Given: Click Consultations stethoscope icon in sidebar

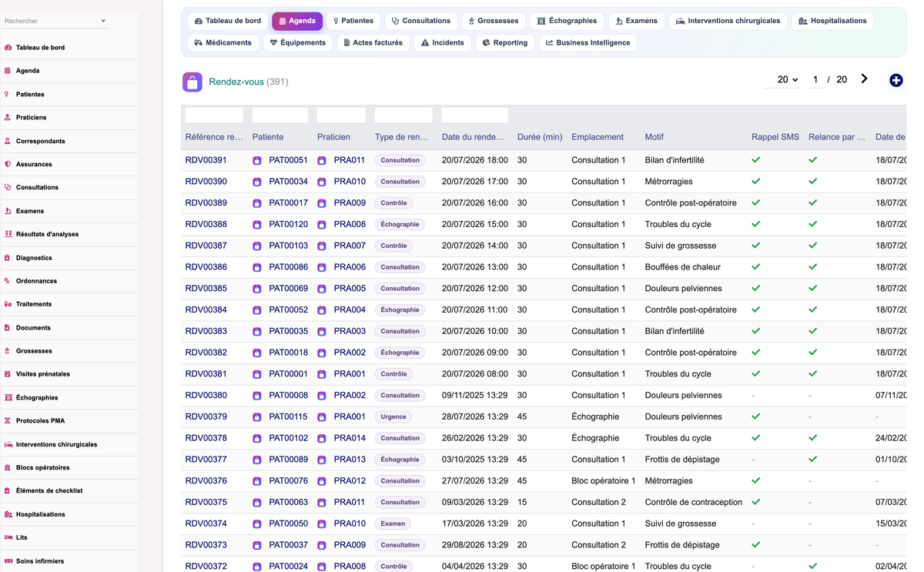Looking at the screenshot, I should (8, 187).
